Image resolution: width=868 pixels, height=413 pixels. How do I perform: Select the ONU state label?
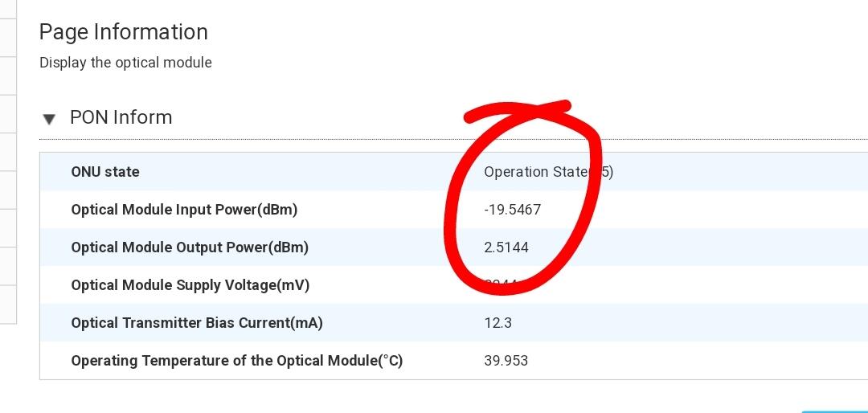click(105, 172)
